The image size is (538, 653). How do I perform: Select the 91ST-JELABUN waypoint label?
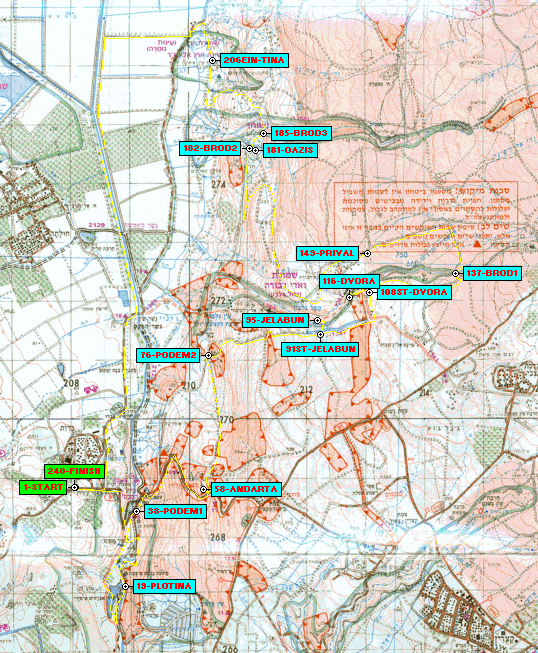coord(320,349)
